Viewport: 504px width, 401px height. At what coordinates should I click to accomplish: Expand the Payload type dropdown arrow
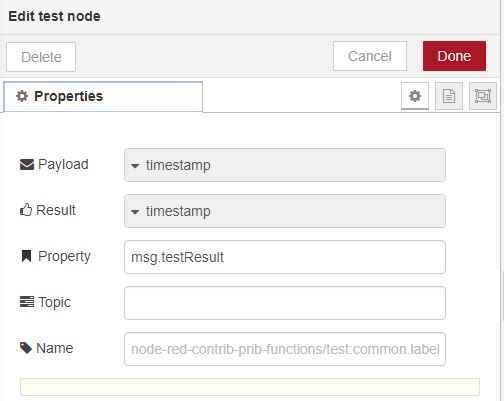point(135,166)
